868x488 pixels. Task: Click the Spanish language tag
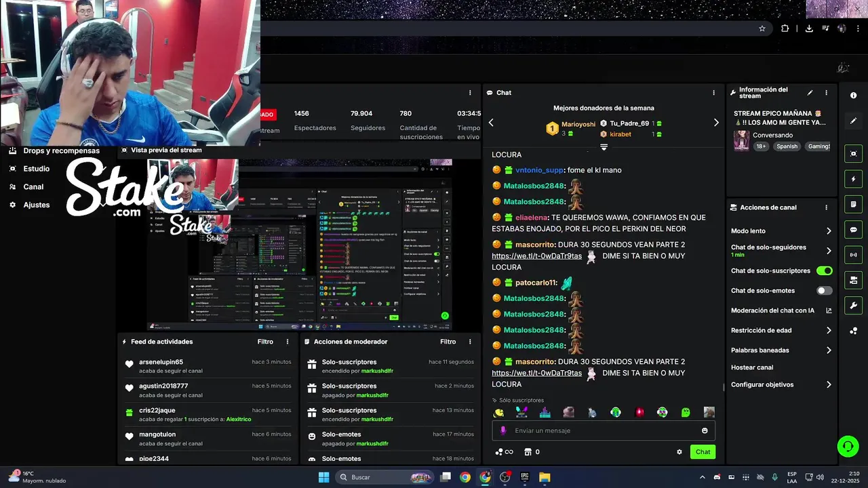tap(787, 146)
